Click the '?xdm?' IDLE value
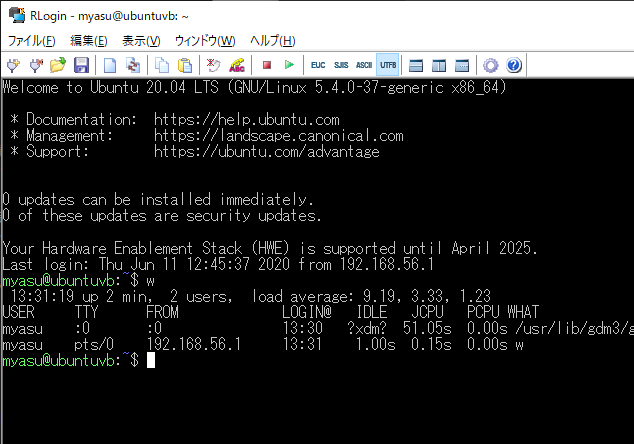The width and height of the screenshot is (634, 444). tap(367, 328)
